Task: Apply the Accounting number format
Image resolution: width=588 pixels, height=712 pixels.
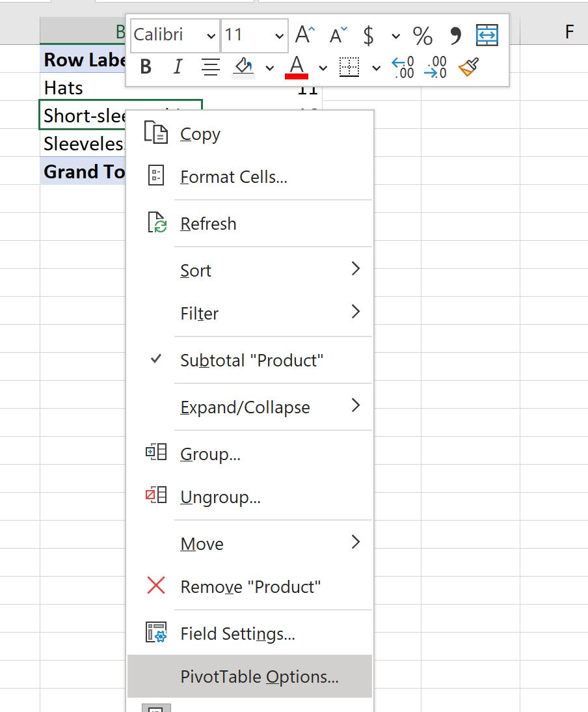Action: coord(368,36)
